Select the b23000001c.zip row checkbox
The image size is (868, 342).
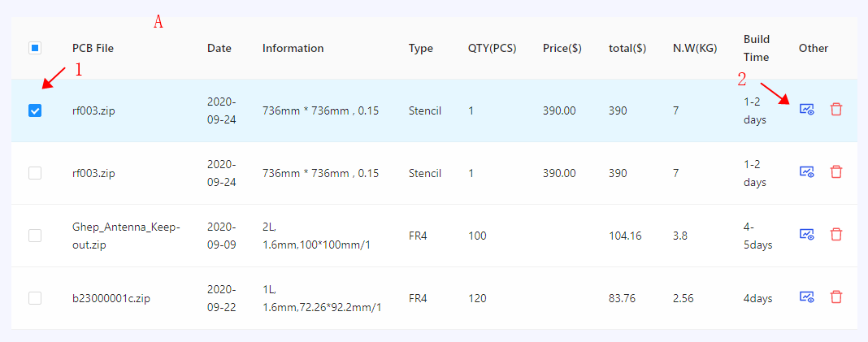(35, 298)
